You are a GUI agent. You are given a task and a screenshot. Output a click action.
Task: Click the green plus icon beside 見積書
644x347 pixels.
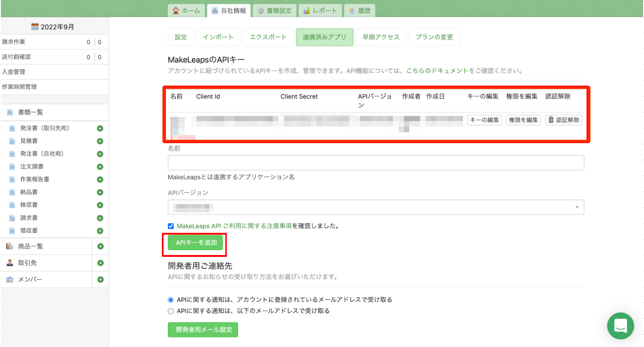click(x=100, y=141)
